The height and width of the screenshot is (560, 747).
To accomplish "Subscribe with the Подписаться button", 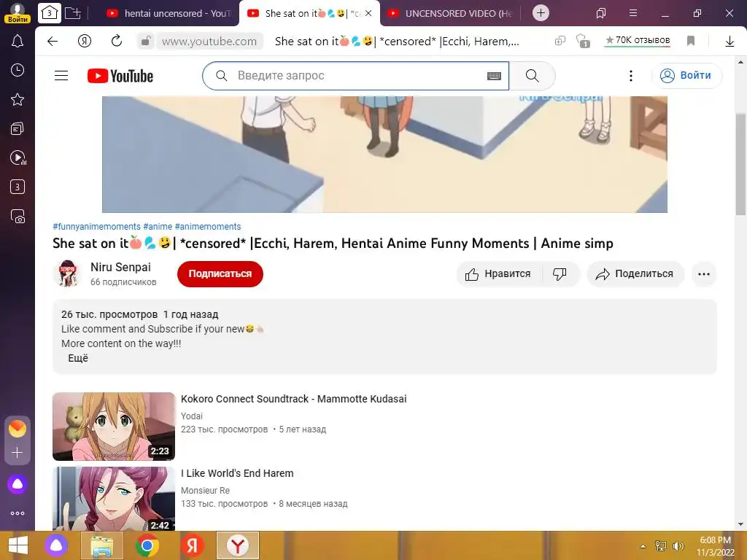I will (x=220, y=274).
